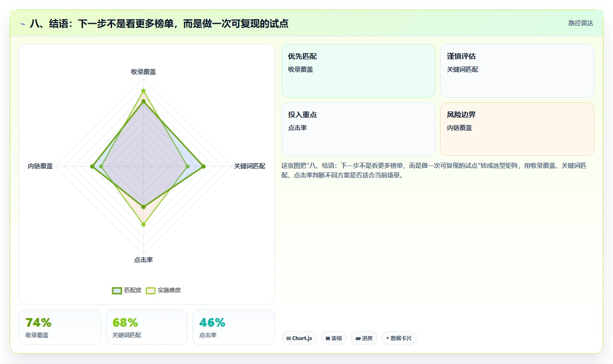Viewport: 613px width, 364px height.
Task: Select the 数据卡片 tag chip
Action: point(399,338)
